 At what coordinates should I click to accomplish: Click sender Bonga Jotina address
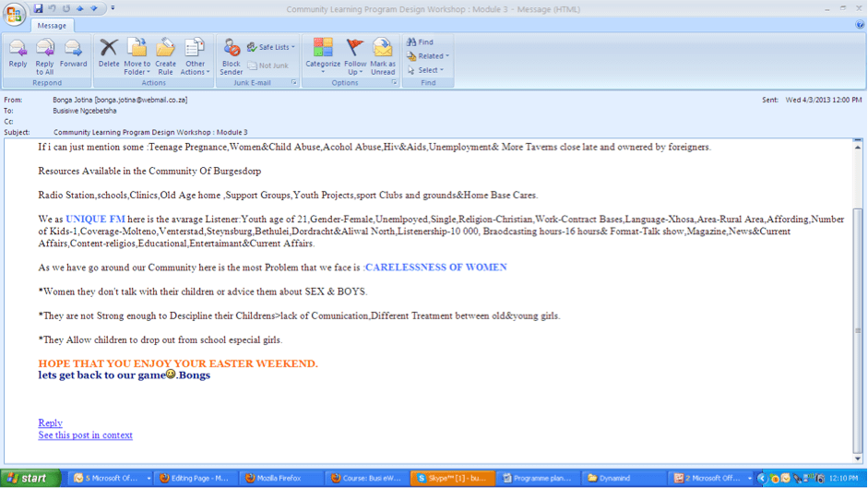[120, 100]
